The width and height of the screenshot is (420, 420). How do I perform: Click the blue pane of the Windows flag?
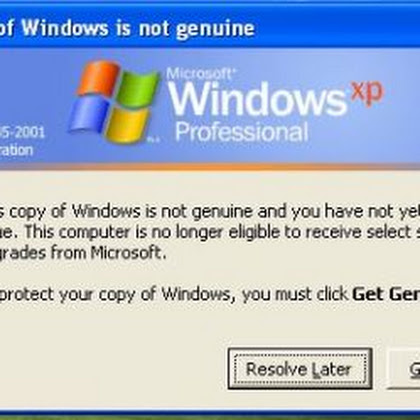(89, 115)
